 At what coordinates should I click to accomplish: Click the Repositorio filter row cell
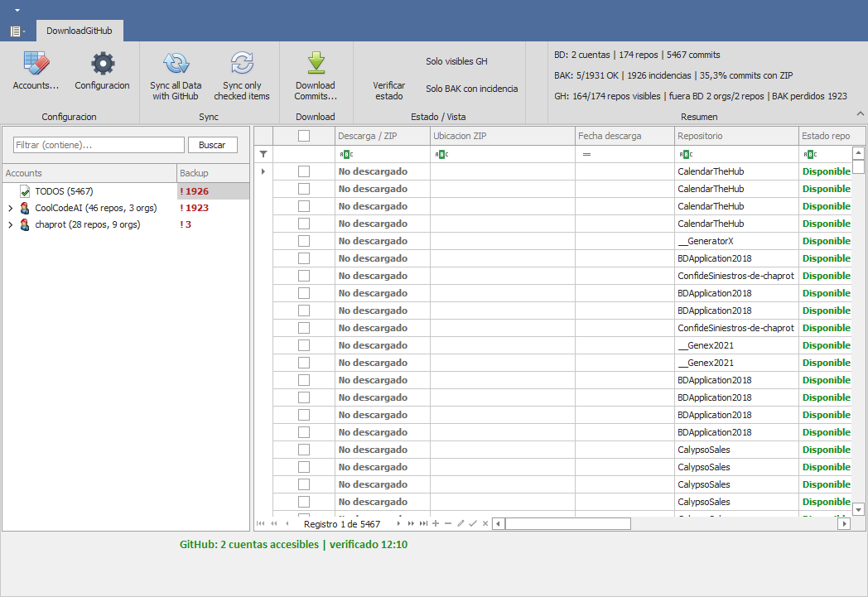point(737,154)
